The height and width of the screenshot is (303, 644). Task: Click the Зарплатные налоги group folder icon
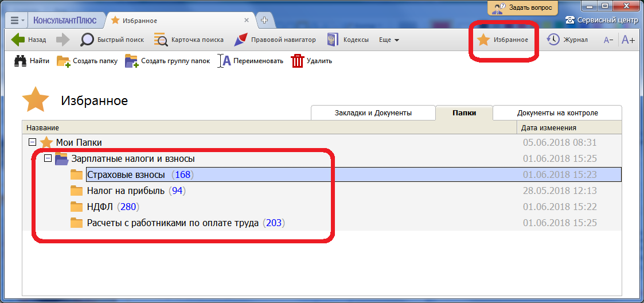61,159
